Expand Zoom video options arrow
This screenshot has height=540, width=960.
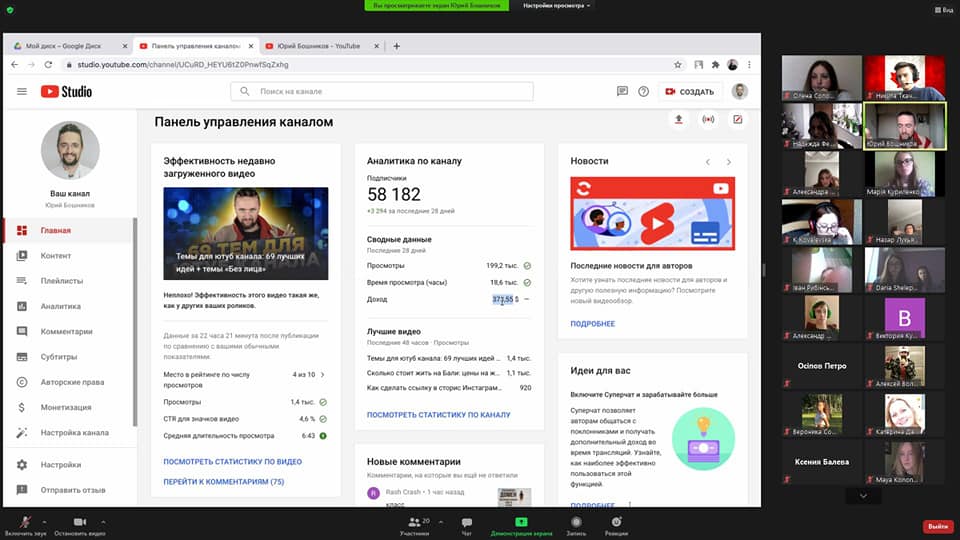tap(103, 522)
